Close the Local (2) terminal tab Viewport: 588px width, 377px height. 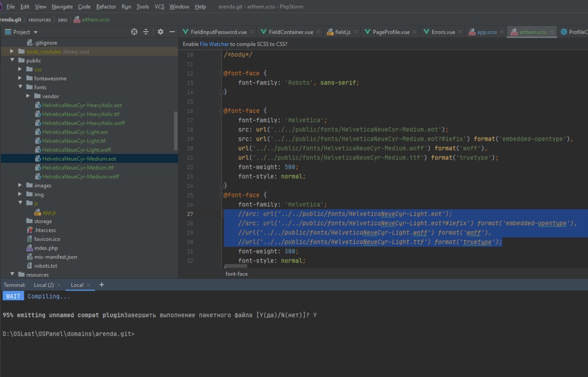point(59,285)
